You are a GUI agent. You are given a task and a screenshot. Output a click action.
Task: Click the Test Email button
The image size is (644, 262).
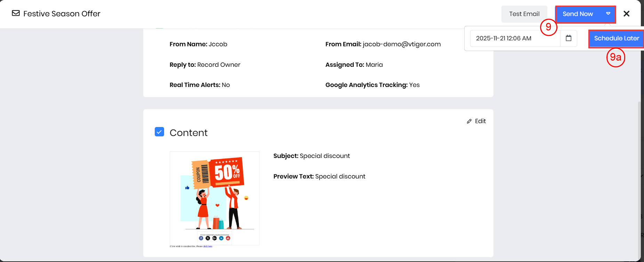coord(524,14)
